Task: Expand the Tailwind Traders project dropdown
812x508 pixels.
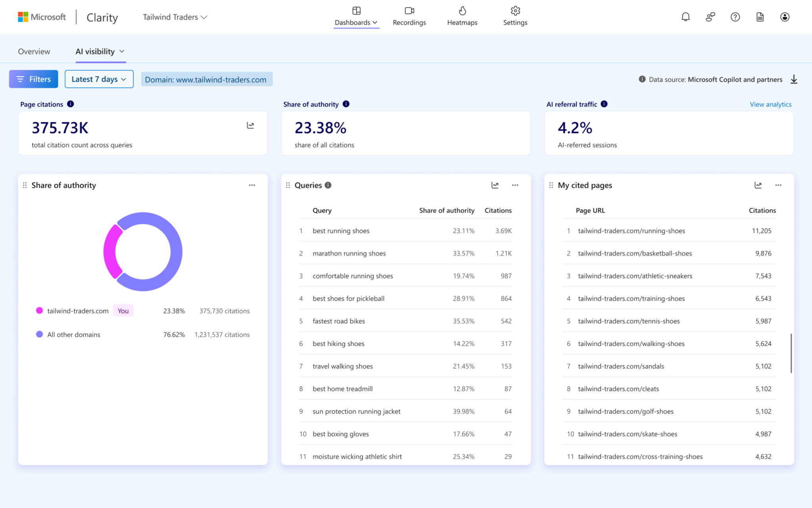Action: tap(175, 17)
